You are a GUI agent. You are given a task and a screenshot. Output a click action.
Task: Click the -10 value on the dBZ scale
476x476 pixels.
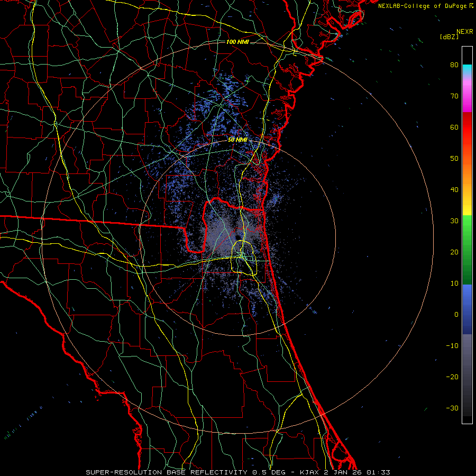click(x=452, y=346)
